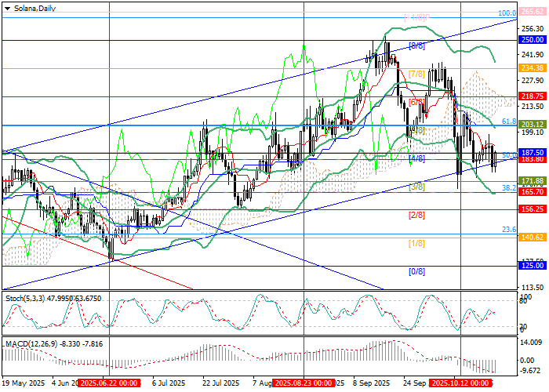The width and height of the screenshot is (549, 392).
Task: Click the 8 Sep 2025 date label
Action: pyautogui.click(x=371, y=383)
